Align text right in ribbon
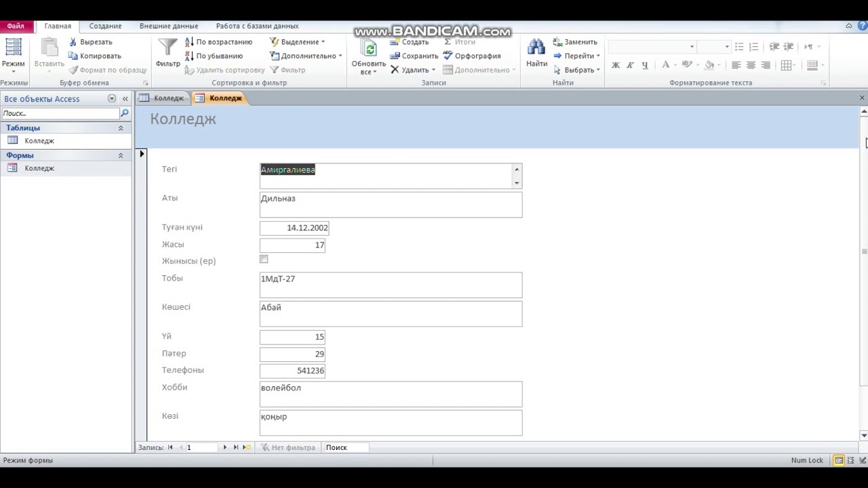Image resolution: width=868 pixels, height=488 pixels. [x=766, y=65]
